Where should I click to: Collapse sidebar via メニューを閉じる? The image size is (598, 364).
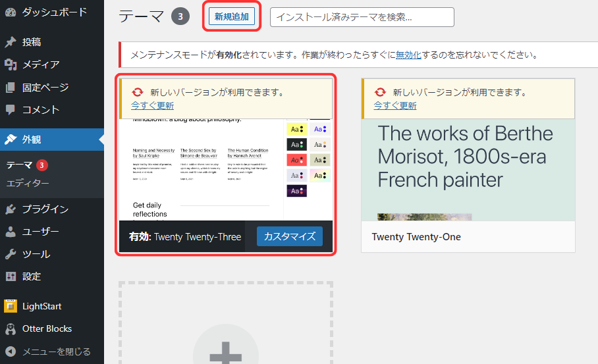point(52,351)
